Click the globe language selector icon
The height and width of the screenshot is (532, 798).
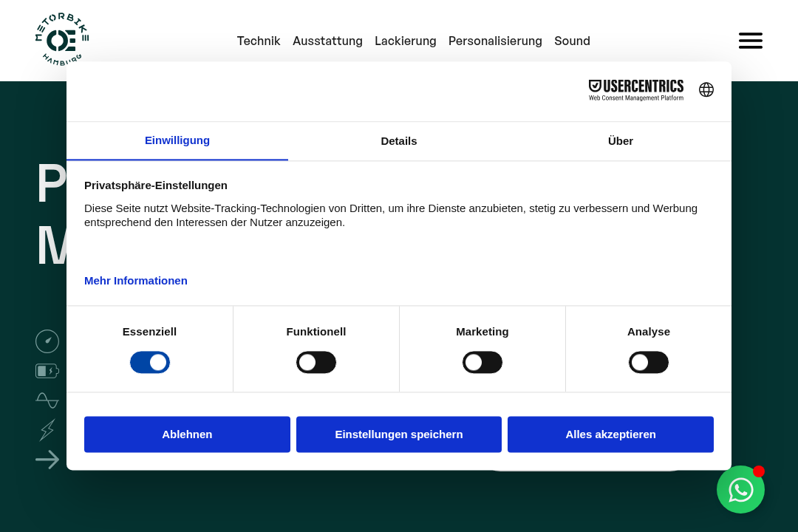pos(706,89)
